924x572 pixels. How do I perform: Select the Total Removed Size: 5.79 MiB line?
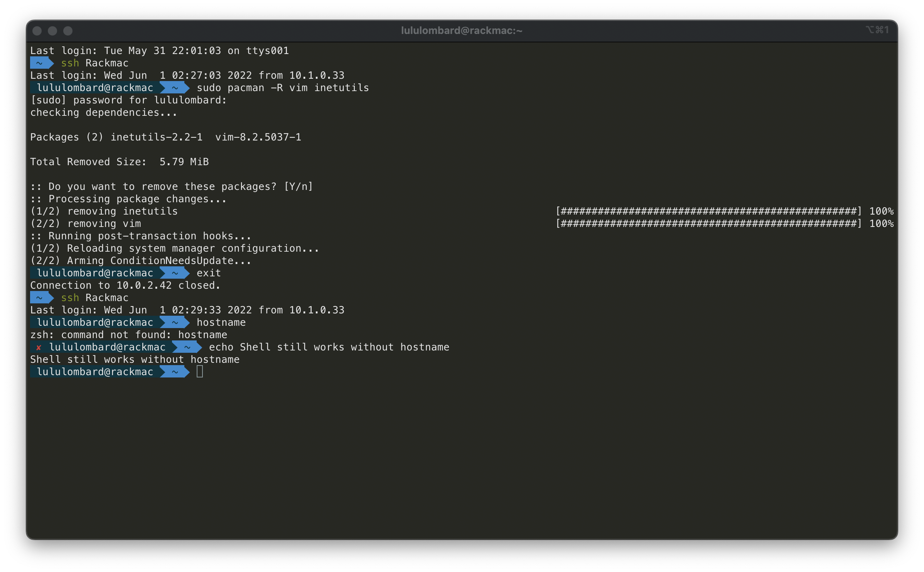pos(120,162)
